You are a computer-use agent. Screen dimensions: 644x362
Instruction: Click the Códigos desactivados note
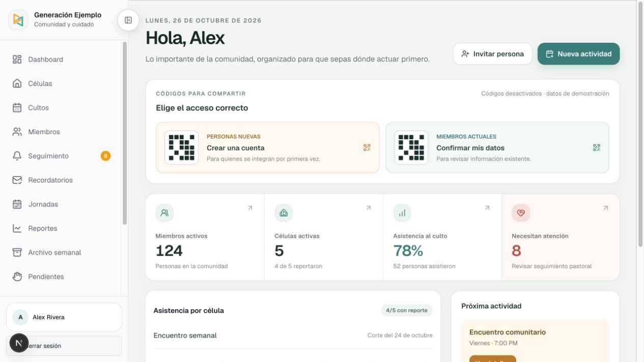(x=545, y=94)
